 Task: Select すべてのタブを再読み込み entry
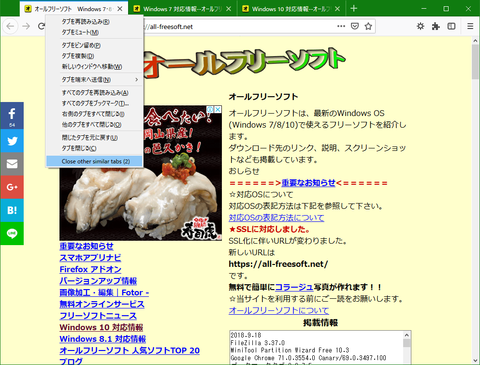coord(94,93)
